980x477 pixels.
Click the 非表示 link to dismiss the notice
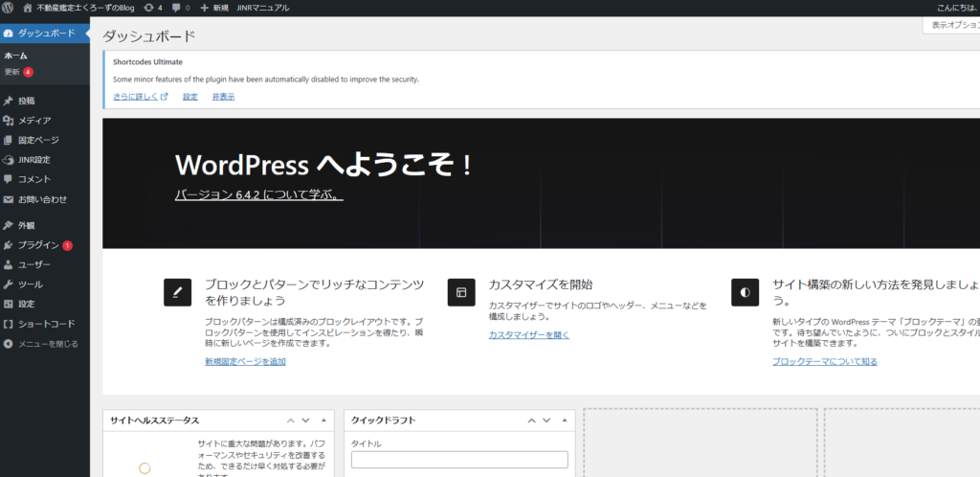point(223,97)
